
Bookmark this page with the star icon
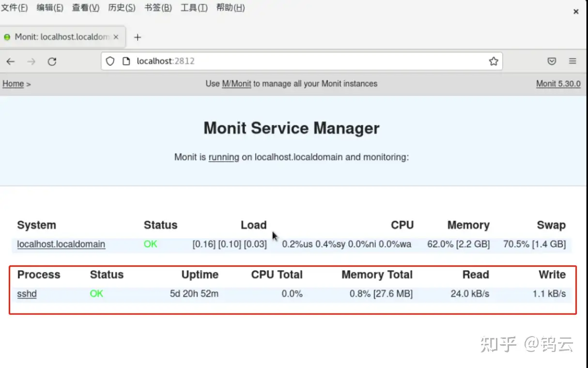point(494,61)
